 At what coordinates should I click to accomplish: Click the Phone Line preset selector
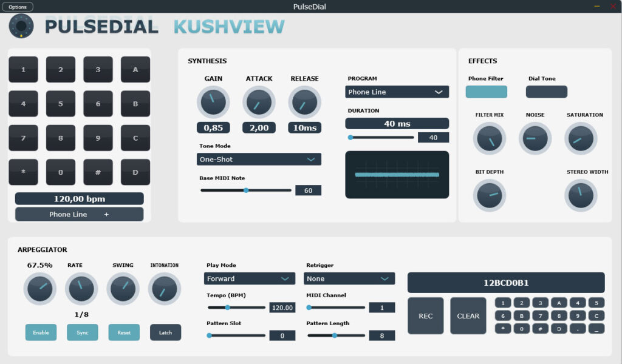pos(79,214)
